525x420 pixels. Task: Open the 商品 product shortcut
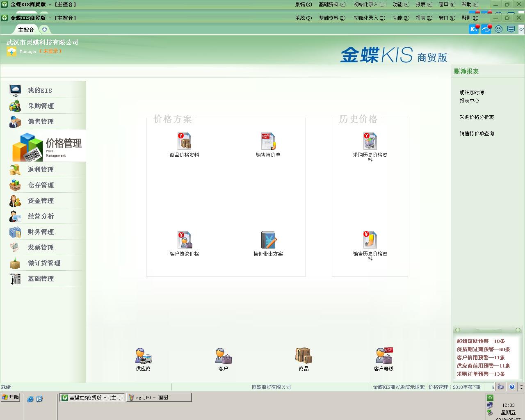point(304,359)
